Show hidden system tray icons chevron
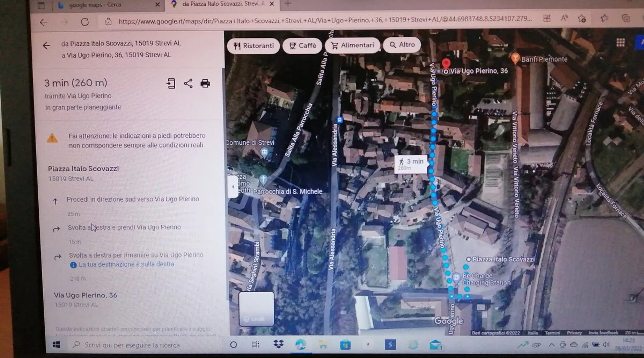This screenshot has height=358, width=644. [551, 345]
